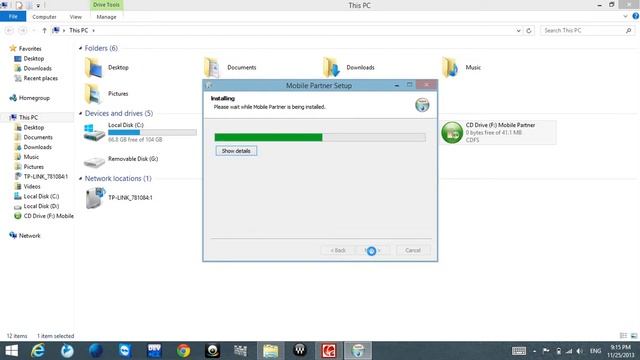
Task: Open the red app icon on the taskbar
Action: [x=329, y=351]
